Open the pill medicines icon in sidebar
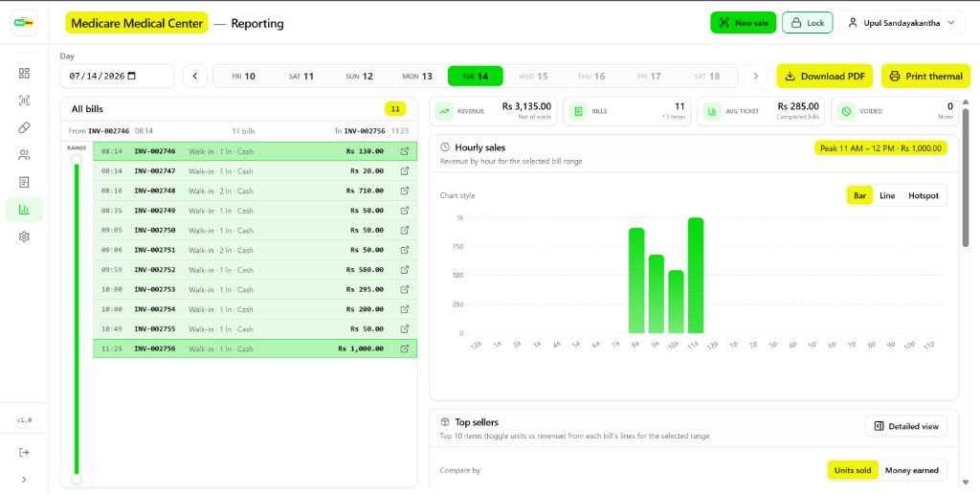Image resolution: width=980 pixels, height=495 pixels. click(x=24, y=127)
